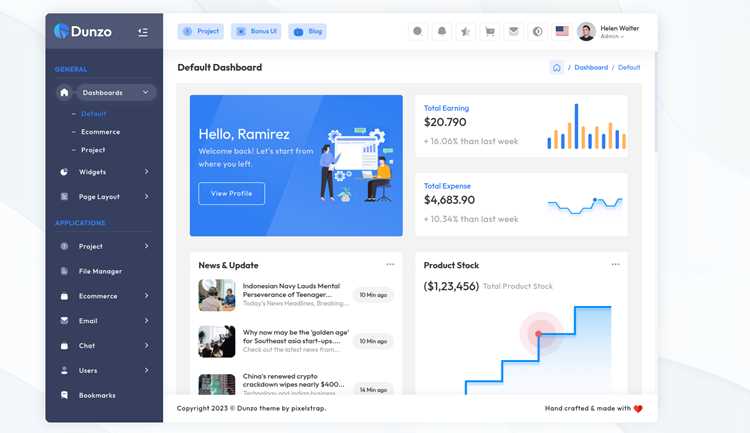
Task: Click the notification bell icon
Action: coord(441,32)
